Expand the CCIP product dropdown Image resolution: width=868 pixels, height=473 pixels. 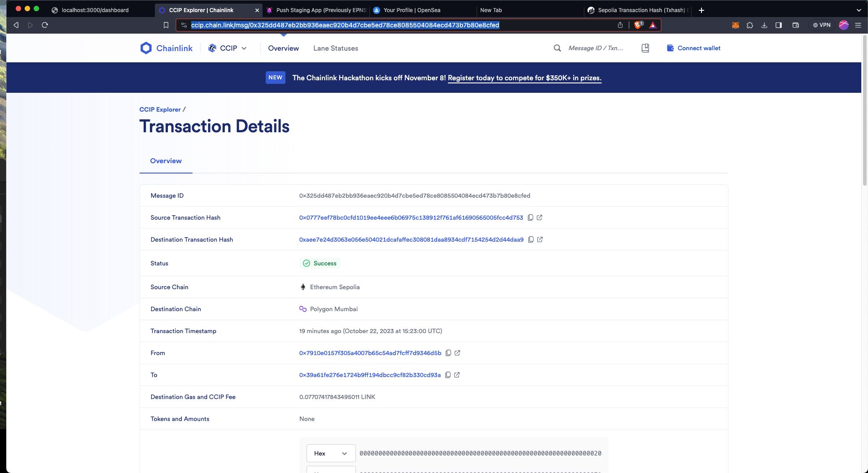click(228, 48)
